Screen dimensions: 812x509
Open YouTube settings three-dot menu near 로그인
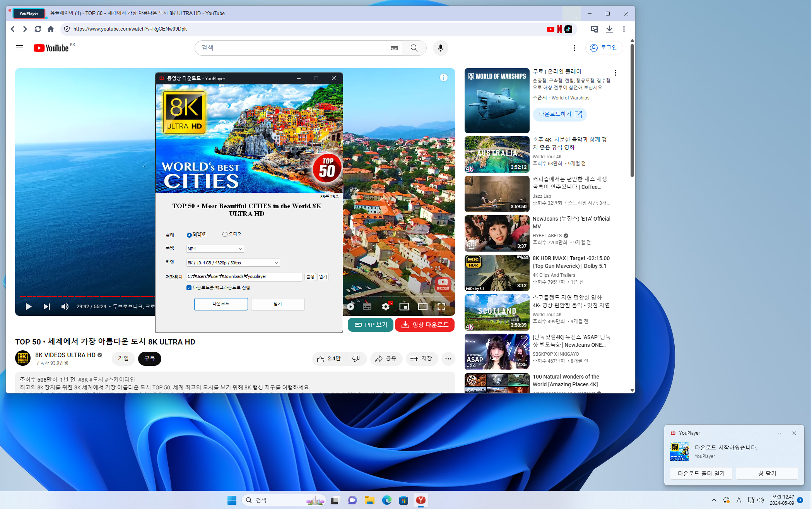(x=574, y=48)
